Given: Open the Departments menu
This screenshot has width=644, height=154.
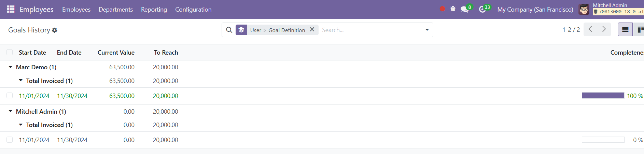Looking at the screenshot, I should 116,10.
